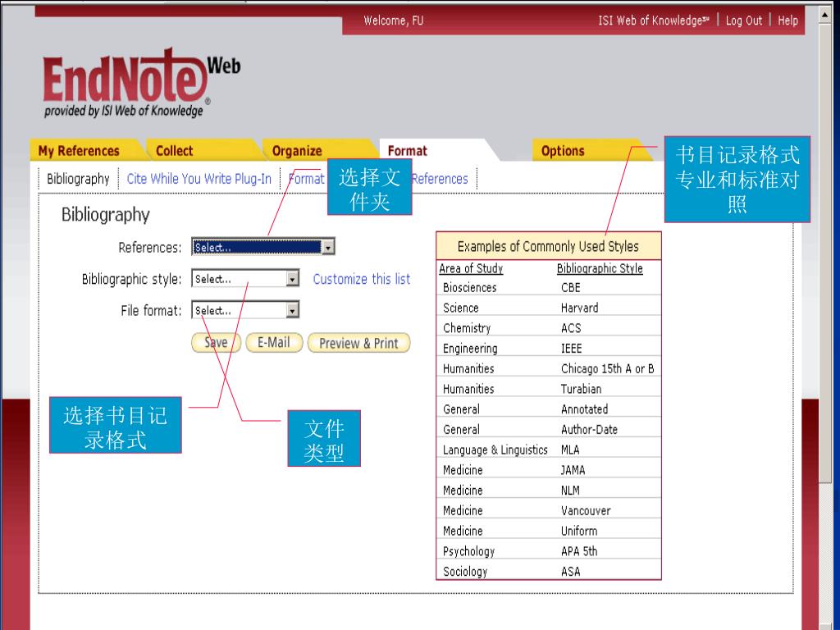Viewport: 840px width, 630px height.
Task: Click the Bibliographic Style column header
Action: 600,268
